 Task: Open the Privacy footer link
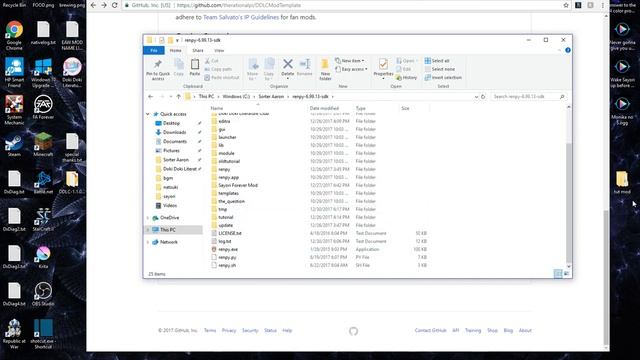pyautogui.click(x=229, y=331)
